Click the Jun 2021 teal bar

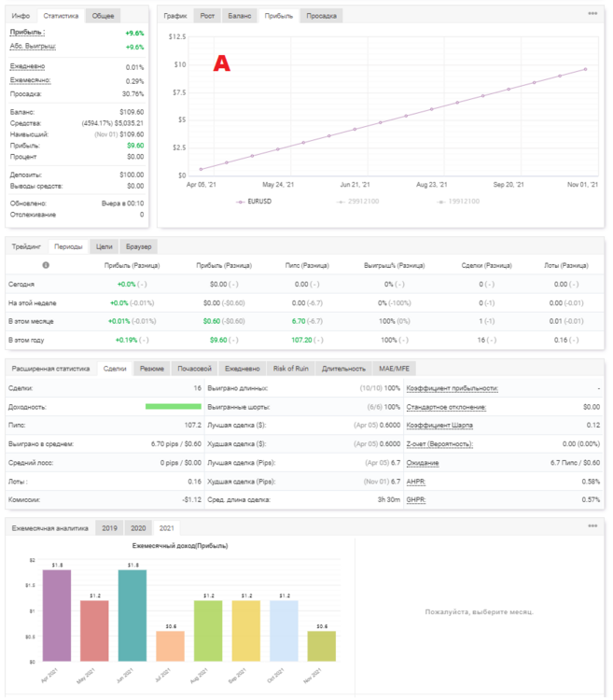(132, 615)
